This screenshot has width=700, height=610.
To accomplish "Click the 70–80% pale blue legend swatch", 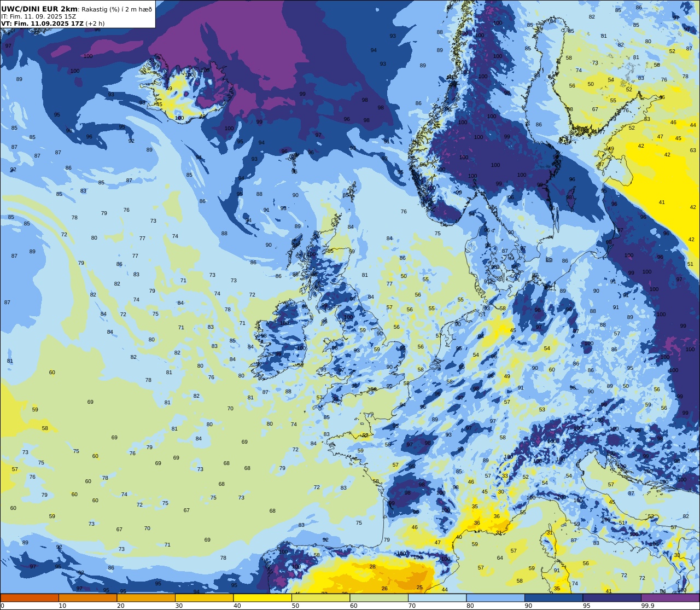I will [x=437, y=598].
